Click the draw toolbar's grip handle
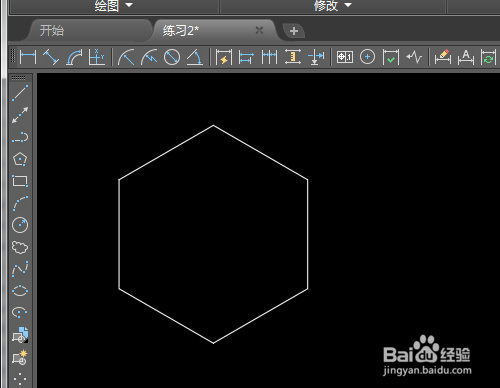Image resolution: width=500 pixels, height=388 pixels. (18, 78)
